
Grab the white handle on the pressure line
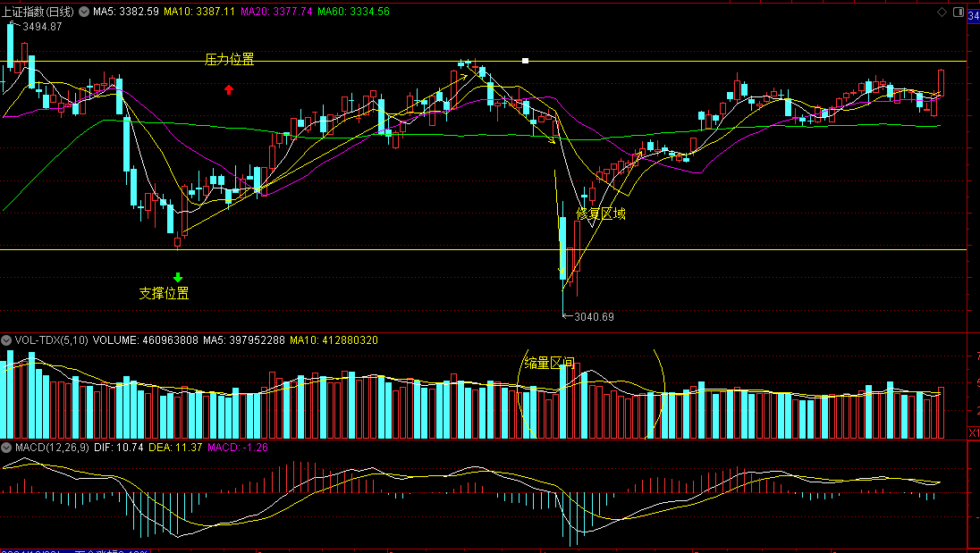tap(526, 61)
